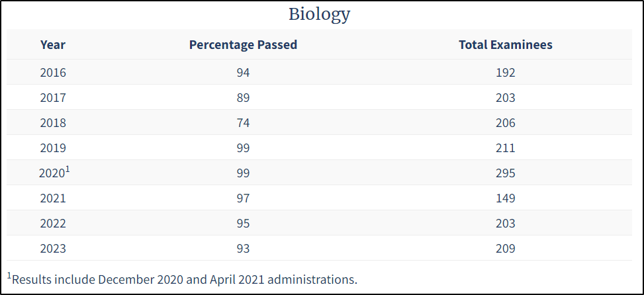
Task: Click the 2019 total examinees 211
Action: click(506, 148)
